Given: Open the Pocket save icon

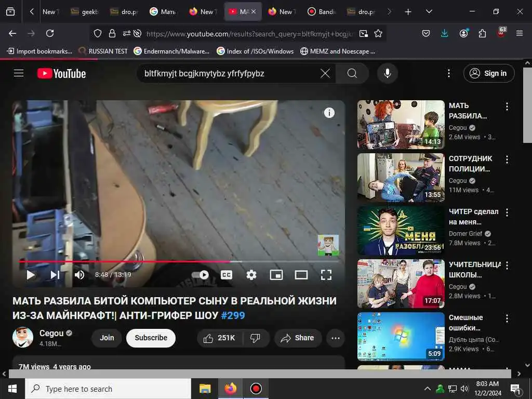Looking at the screenshot, I should pyautogui.click(x=426, y=33).
